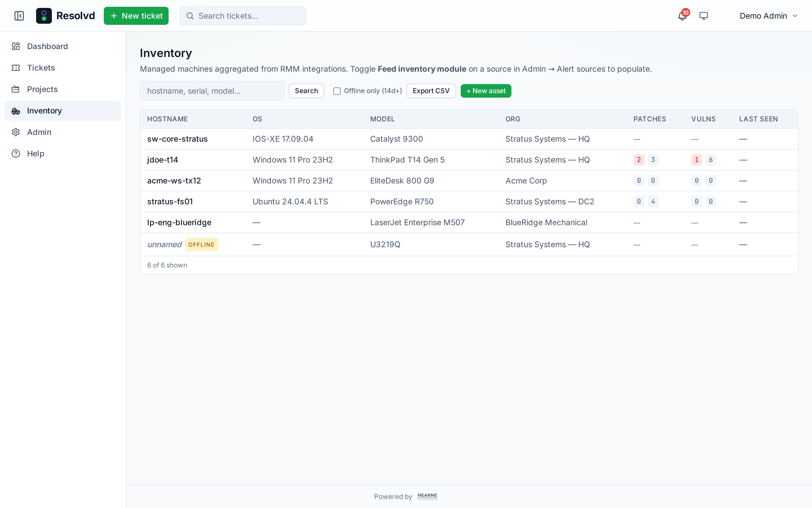Click the PowerEdge R750 cell

(402, 202)
